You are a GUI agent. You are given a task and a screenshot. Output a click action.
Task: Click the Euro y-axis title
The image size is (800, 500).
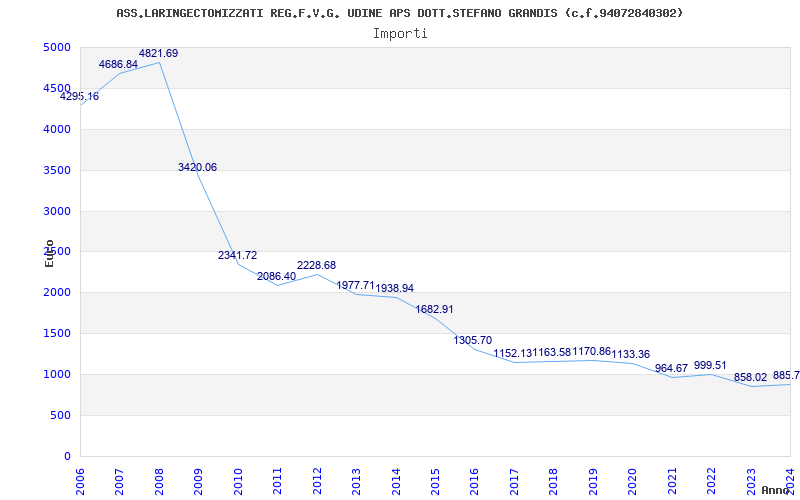pyautogui.click(x=49, y=253)
